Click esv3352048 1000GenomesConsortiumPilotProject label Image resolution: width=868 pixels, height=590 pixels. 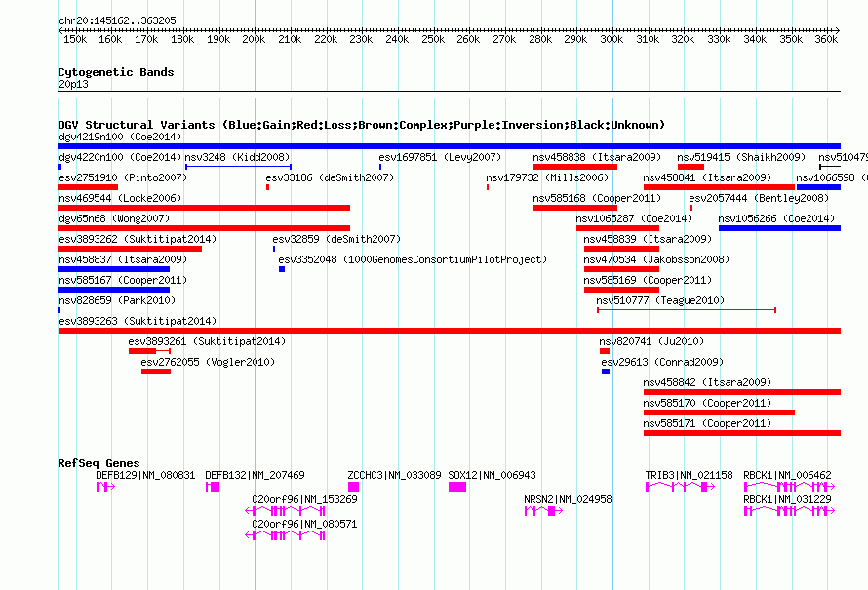[x=413, y=259]
